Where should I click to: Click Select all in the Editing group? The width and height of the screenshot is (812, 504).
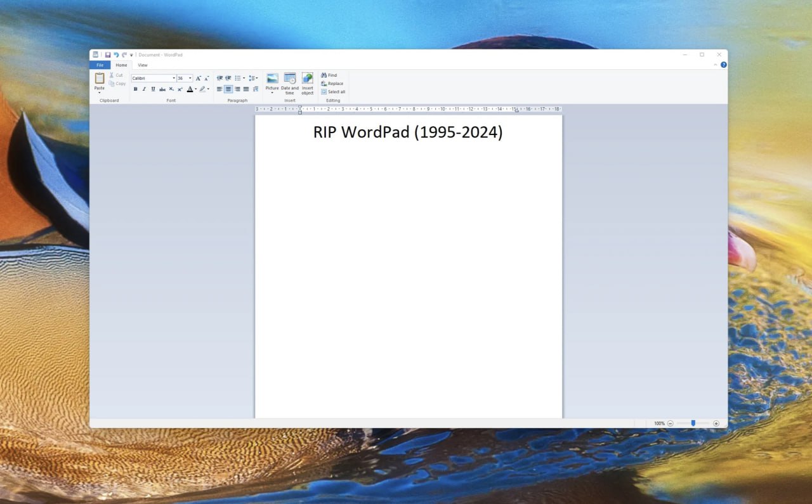point(333,92)
